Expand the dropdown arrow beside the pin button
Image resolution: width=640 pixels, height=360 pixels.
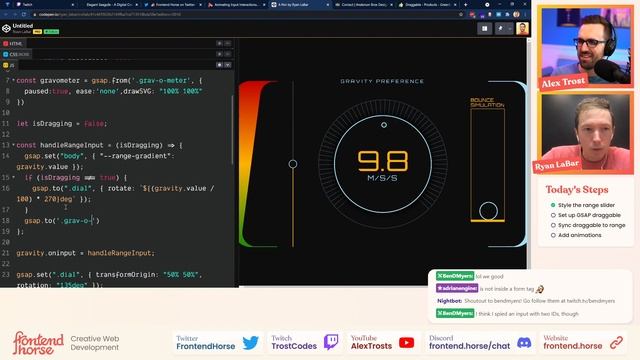[509, 29]
